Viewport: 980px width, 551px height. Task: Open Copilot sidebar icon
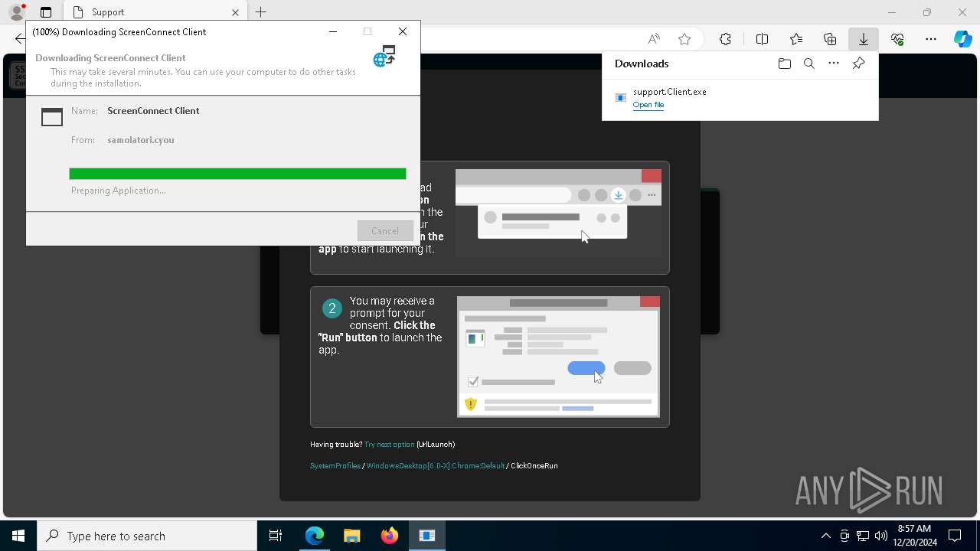coord(963,39)
